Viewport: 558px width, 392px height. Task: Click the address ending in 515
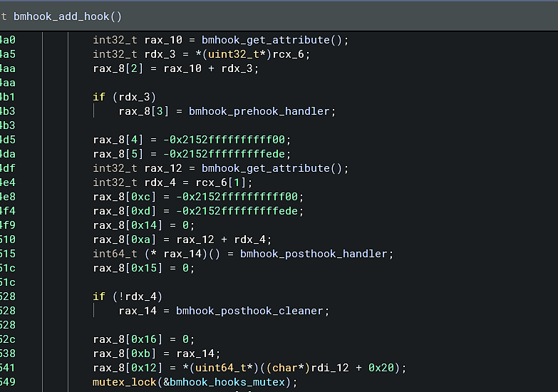7,254
